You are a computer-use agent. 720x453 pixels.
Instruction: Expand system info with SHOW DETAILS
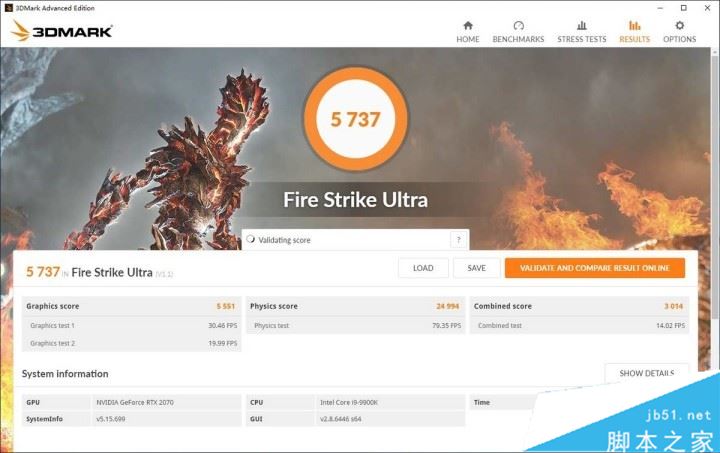pyautogui.click(x=646, y=373)
